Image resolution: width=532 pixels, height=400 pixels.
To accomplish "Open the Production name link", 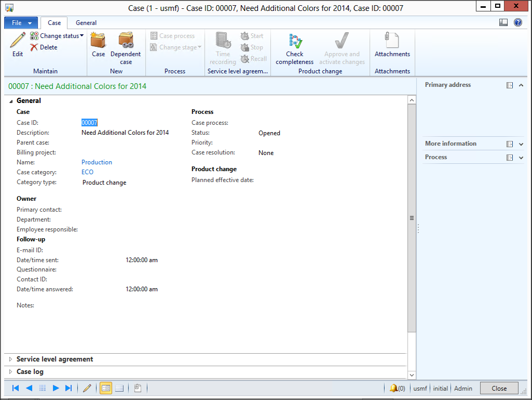I will pos(97,162).
